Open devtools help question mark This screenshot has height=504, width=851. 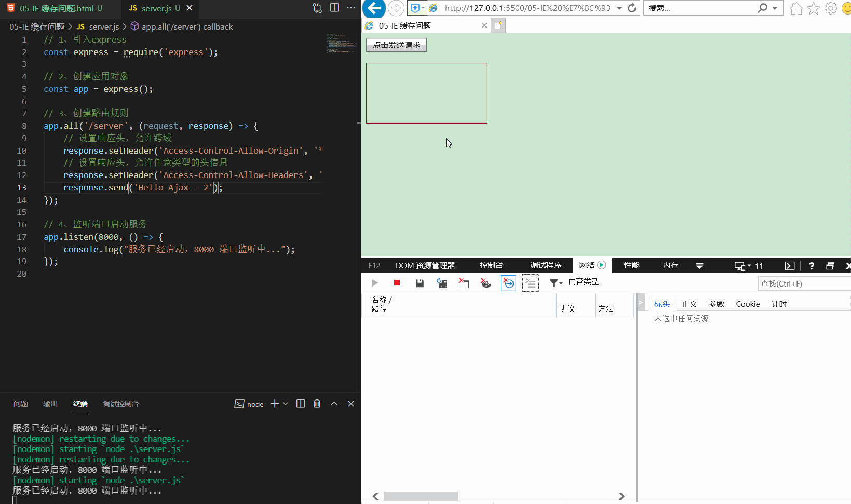(812, 266)
